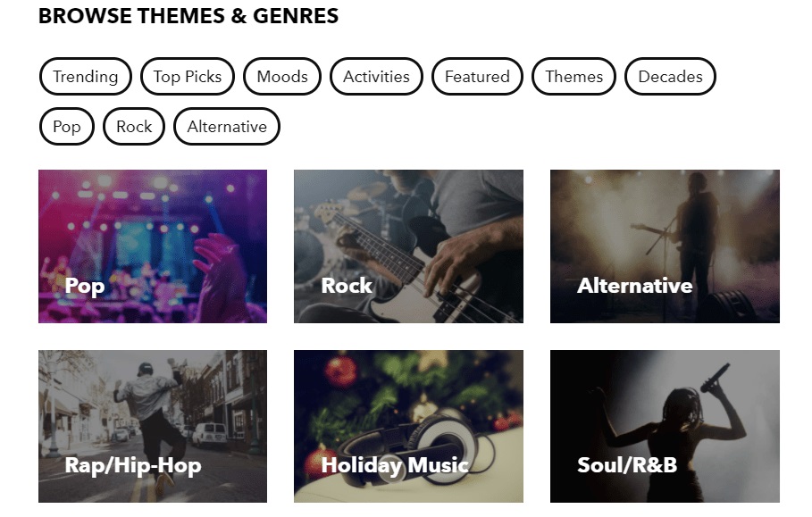Click the Pop pill button
This screenshot has height=517, width=812.
click(66, 127)
